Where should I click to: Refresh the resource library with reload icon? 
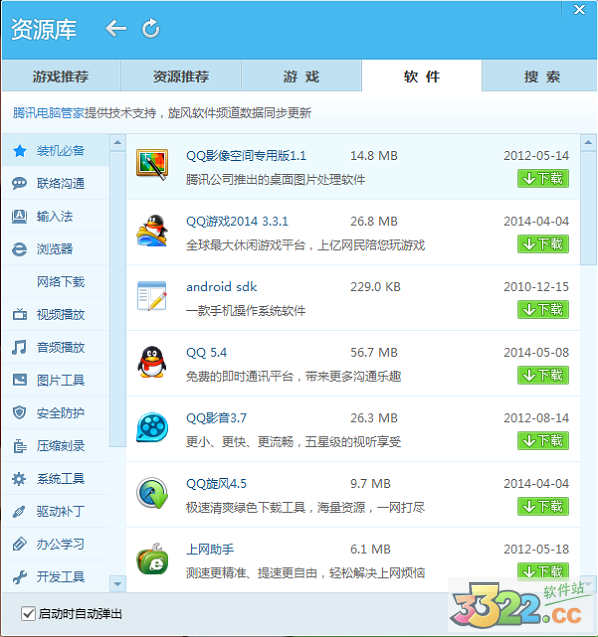pos(150,28)
